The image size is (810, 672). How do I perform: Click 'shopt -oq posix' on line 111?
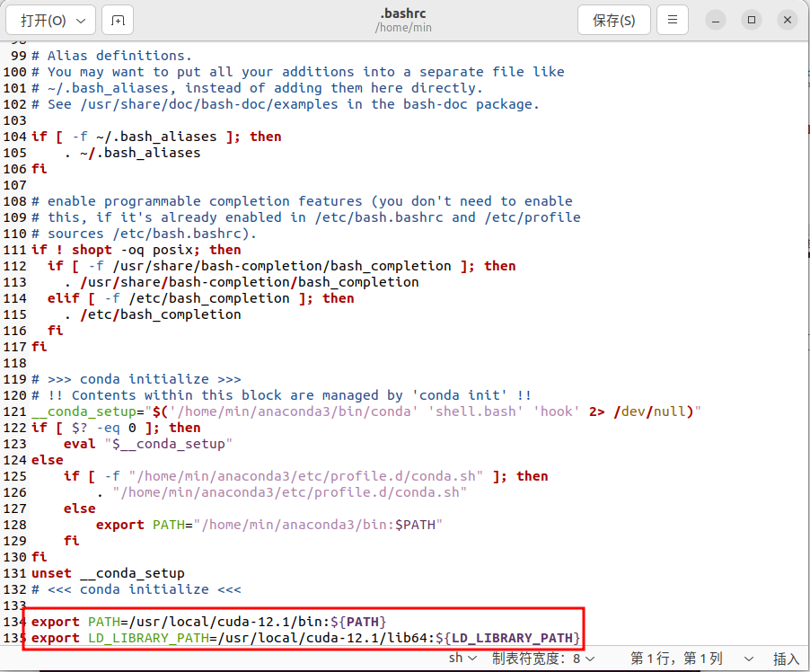pyautogui.click(x=136, y=250)
